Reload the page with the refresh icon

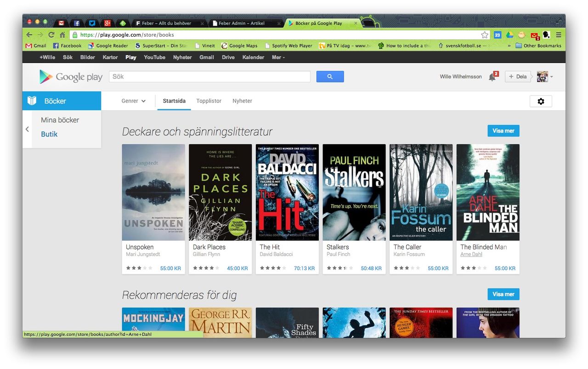click(x=51, y=35)
